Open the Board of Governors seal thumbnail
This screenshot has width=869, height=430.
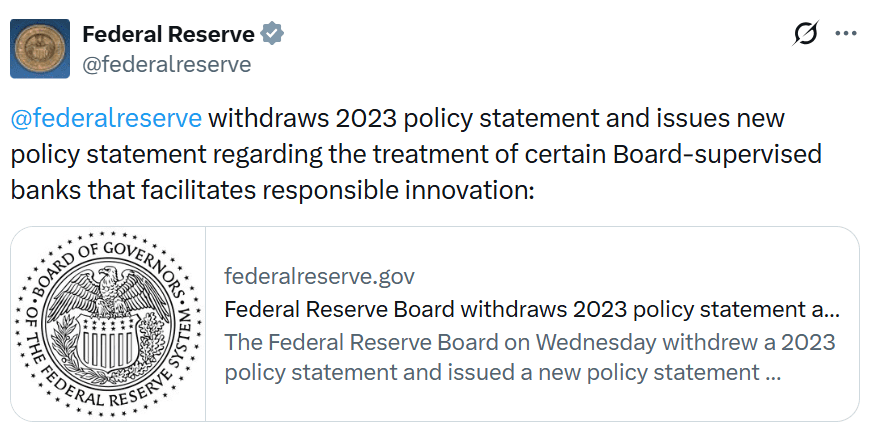coord(108,324)
